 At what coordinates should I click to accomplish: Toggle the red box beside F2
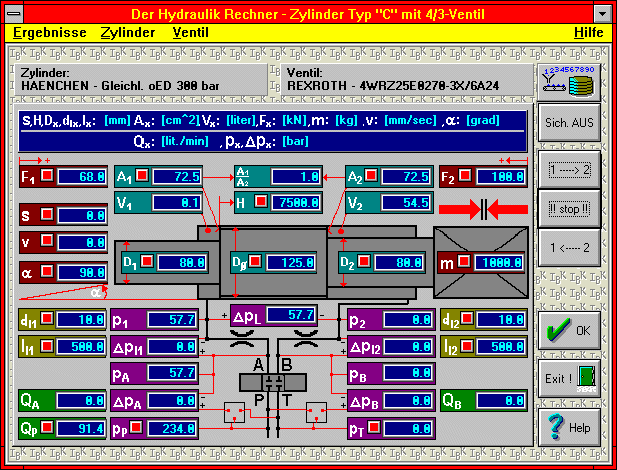coord(465,175)
